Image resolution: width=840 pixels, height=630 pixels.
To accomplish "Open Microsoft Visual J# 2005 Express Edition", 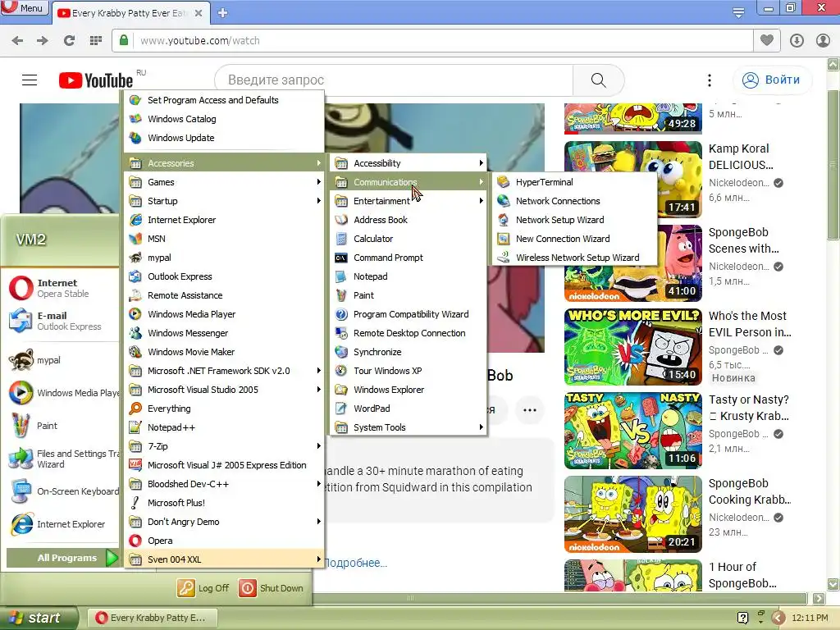I will pos(224,465).
